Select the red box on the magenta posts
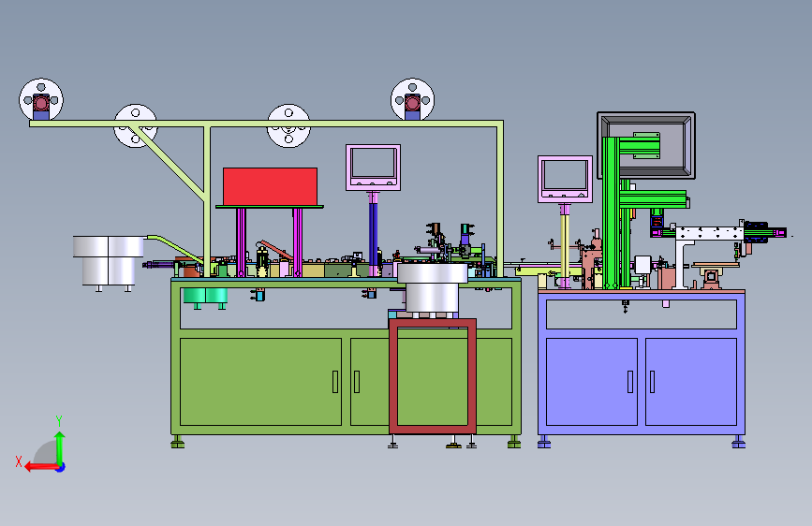Screen dimensions: 812x526 coord(270,186)
